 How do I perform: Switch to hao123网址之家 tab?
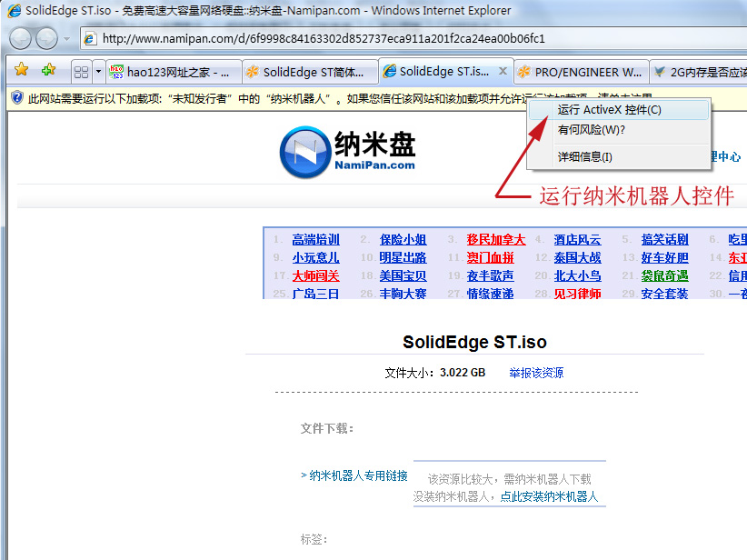coord(174,72)
